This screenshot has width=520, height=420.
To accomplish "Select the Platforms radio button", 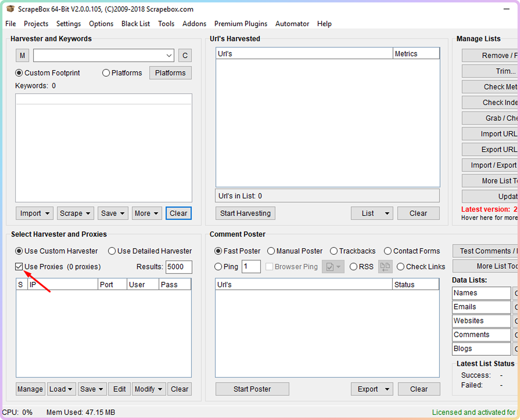I will pyautogui.click(x=106, y=73).
